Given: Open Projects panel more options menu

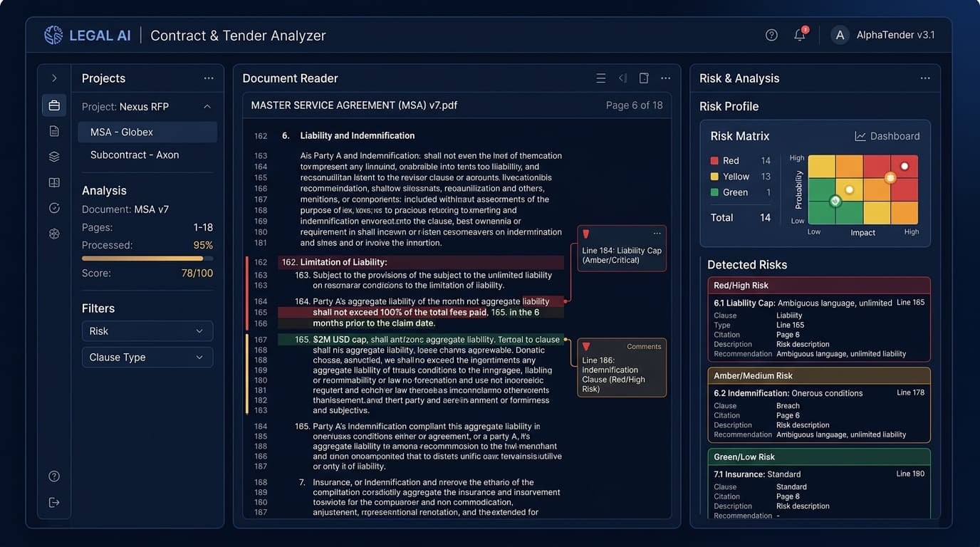Looking at the screenshot, I should coord(209,78).
